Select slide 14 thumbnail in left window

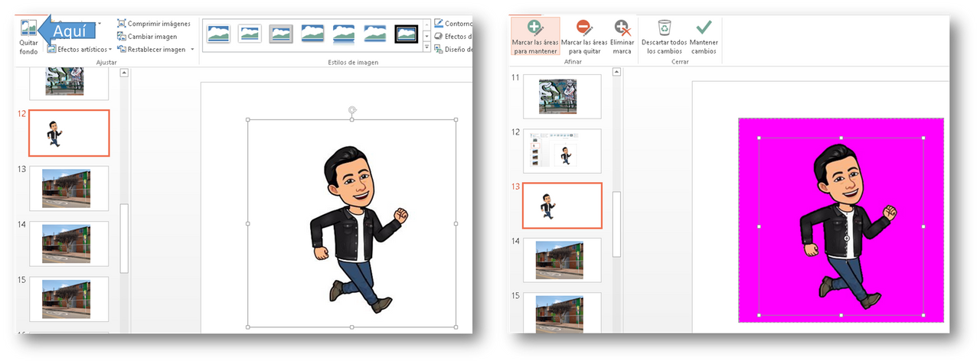[x=69, y=244]
